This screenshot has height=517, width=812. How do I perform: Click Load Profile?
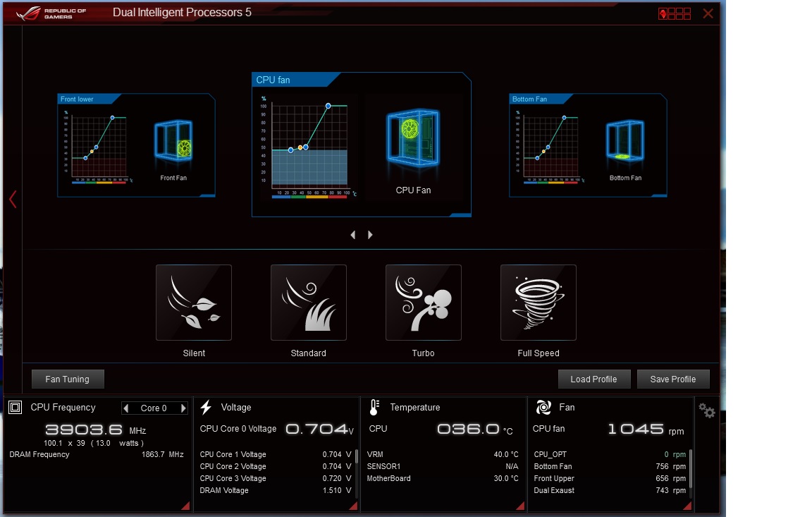tap(594, 379)
